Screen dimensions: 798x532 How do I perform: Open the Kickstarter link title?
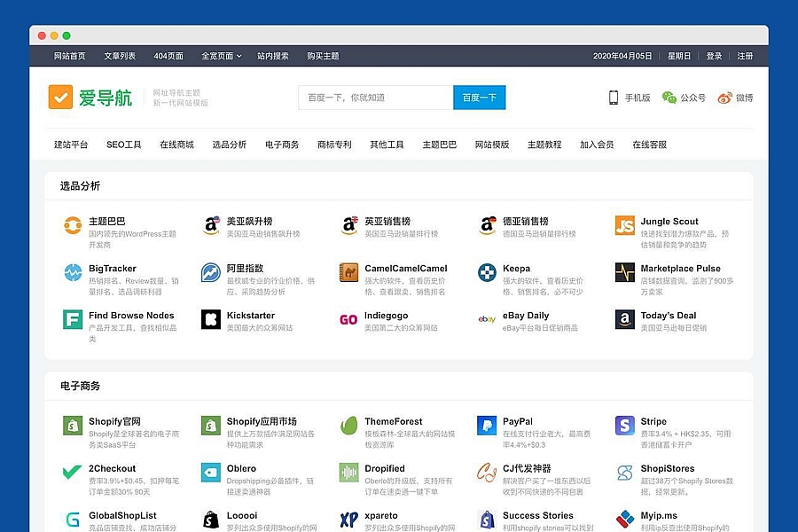point(251,315)
